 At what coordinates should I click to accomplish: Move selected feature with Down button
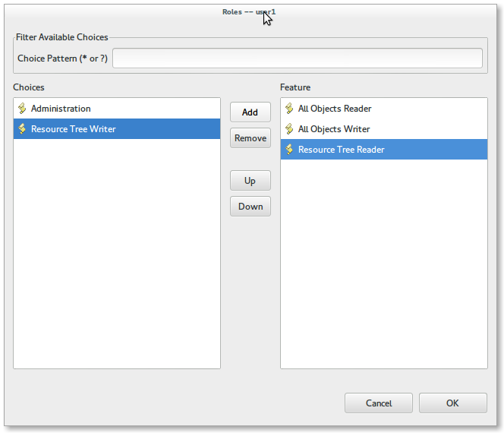coord(250,207)
